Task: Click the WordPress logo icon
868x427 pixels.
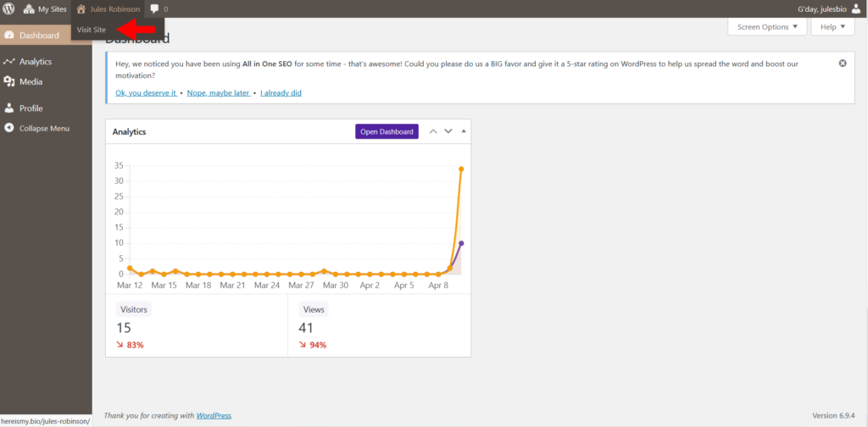Action: 9,9
